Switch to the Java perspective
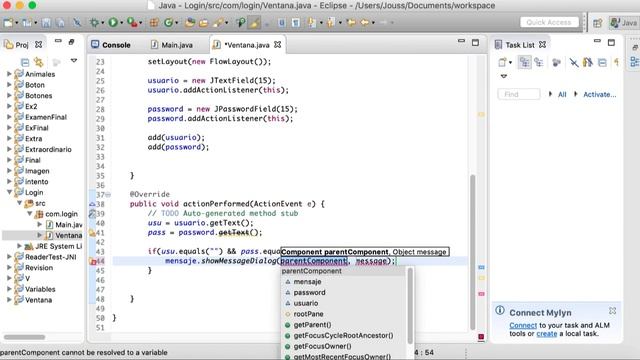The image size is (640, 360). [623, 23]
